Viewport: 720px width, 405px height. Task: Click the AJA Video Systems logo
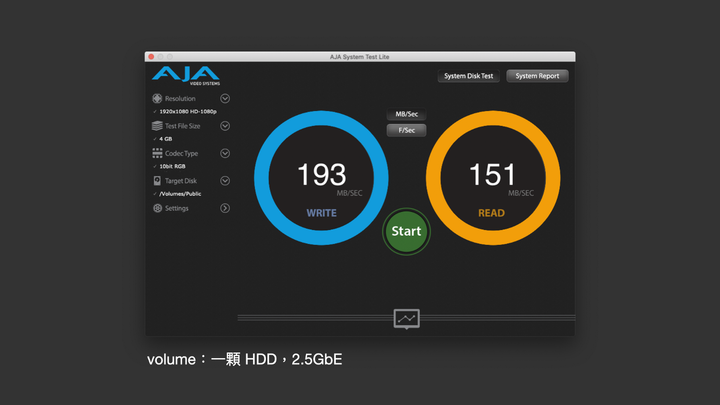pos(186,75)
